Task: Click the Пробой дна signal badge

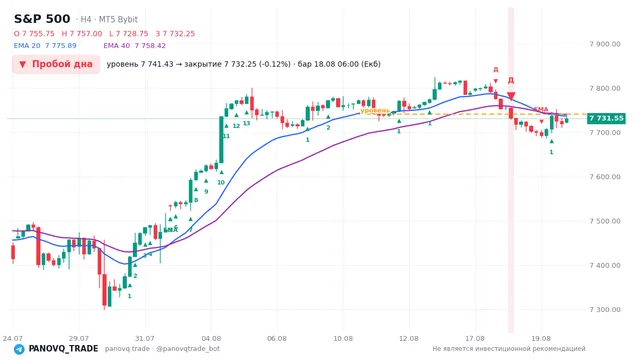Action: coord(56,64)
